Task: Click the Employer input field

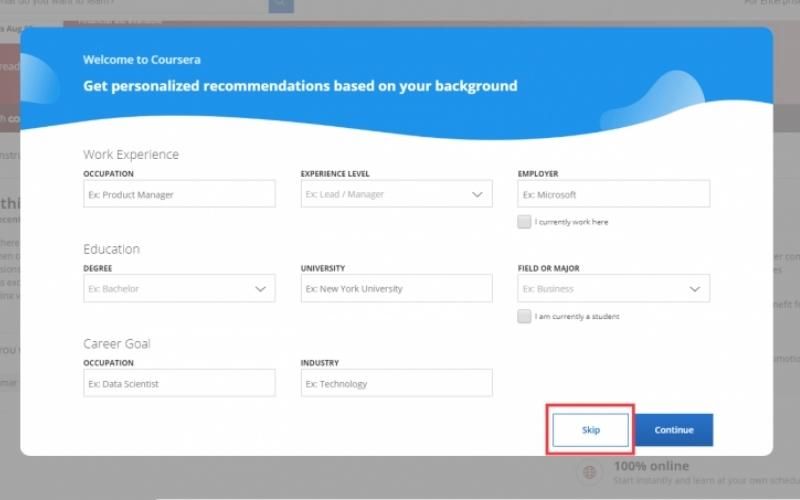Action: 613,194
